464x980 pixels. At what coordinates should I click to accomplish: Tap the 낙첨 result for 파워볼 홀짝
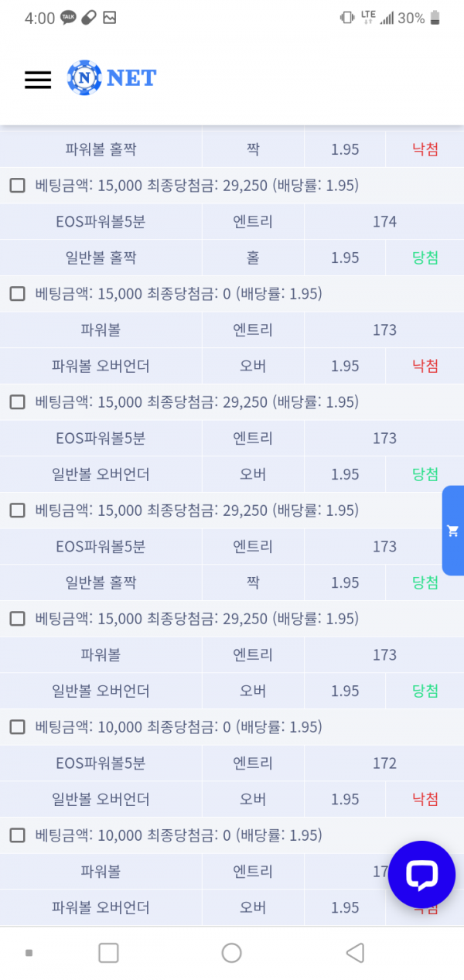pos(425,149)
